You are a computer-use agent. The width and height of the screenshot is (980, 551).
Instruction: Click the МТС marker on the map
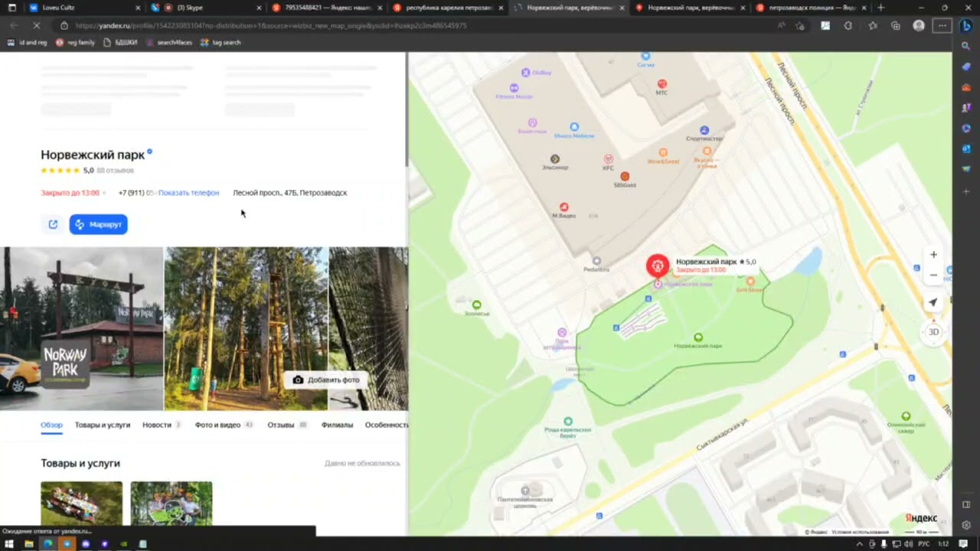pyautogui.click(x=661, y=83)
